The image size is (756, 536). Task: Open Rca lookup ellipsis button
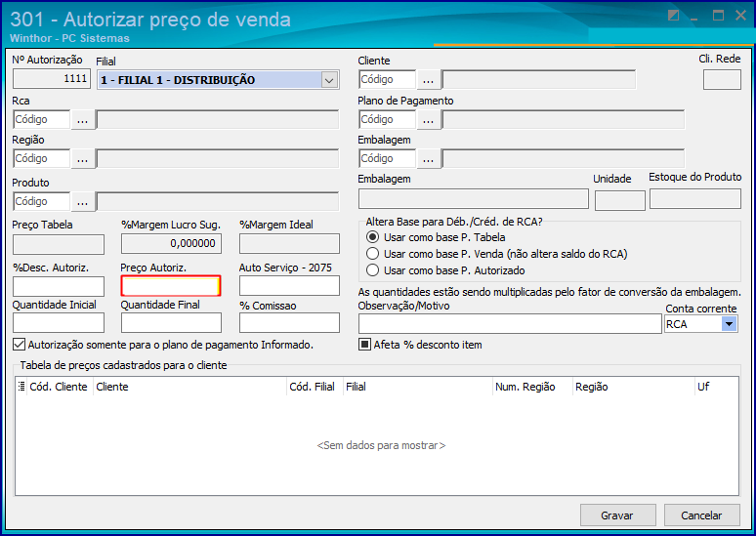pos(82,119)
